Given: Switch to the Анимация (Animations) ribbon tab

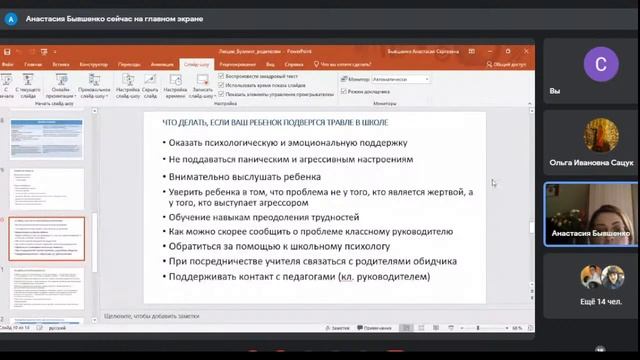Looking at the screenshot, I should click(x=162, y=64).
